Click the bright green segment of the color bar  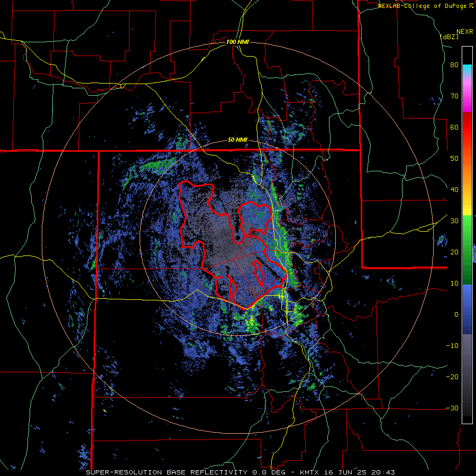467,228
